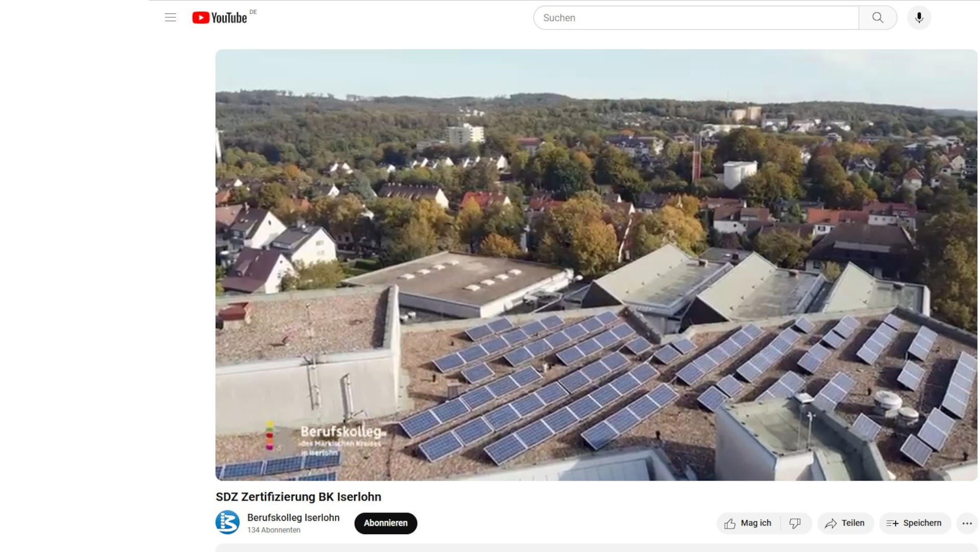Viewport: 980px width, 552px height.
Task: Subscribe using the Abonnieren button
Action: click(x=385, y=523)
